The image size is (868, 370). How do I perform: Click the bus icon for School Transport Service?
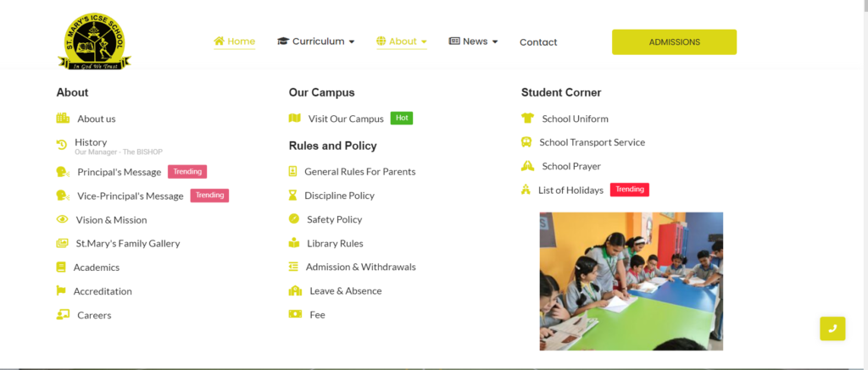coord(526,142)
